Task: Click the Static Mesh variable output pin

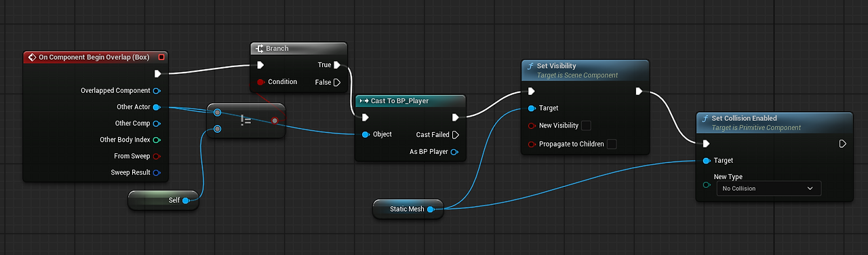Action: (x=431, y=210)
